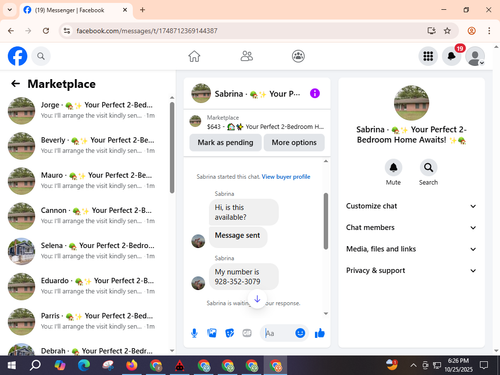500x375 pixels.
Task: Open the Facebook home logo
Action: 17,56
